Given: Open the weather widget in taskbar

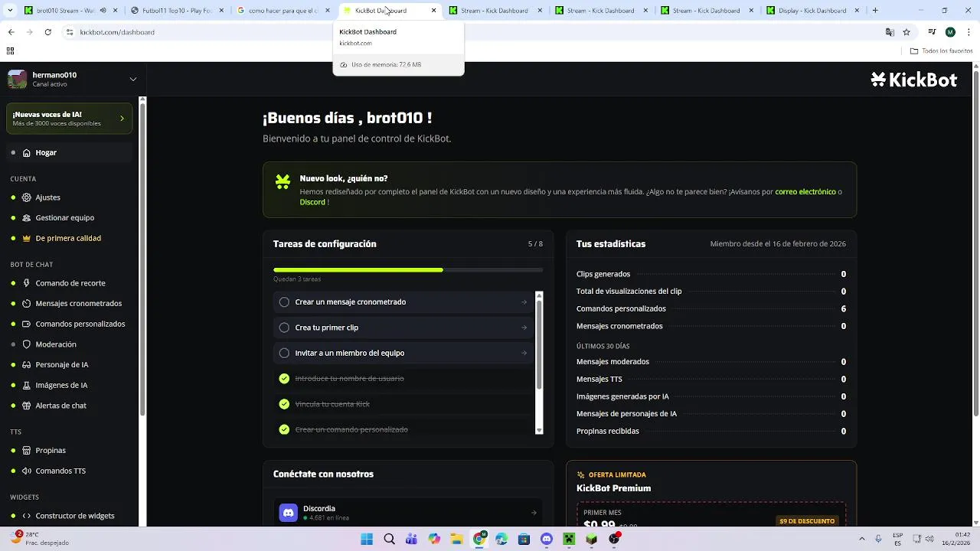Looking at the screenshot, I should tap(38, 539).
